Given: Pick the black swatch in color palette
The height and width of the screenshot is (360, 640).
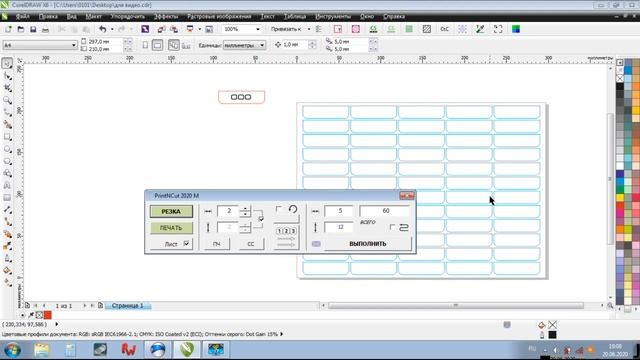Looking at the screenshot, I should pos(620,87).
